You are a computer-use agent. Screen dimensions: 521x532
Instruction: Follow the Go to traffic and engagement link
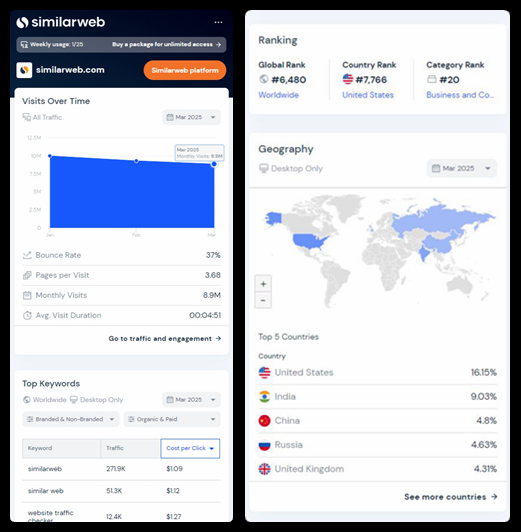point(165,339)
